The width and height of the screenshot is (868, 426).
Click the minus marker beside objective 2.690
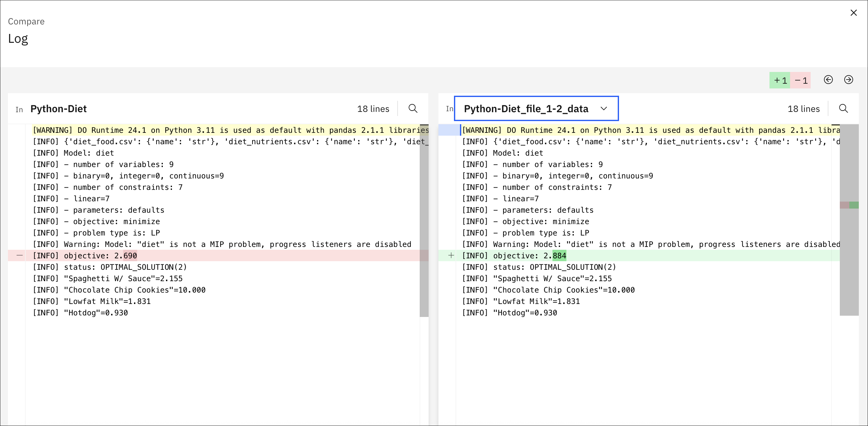point(20,255)
